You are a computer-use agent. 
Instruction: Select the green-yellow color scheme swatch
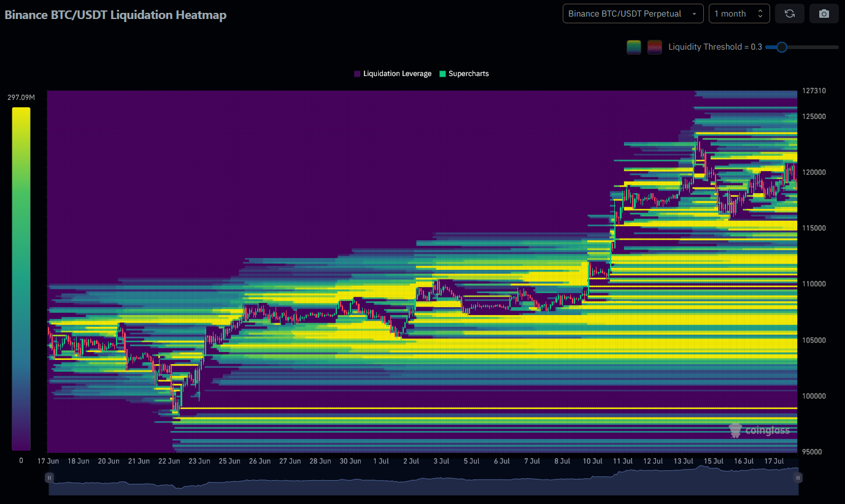pos(634,47)
